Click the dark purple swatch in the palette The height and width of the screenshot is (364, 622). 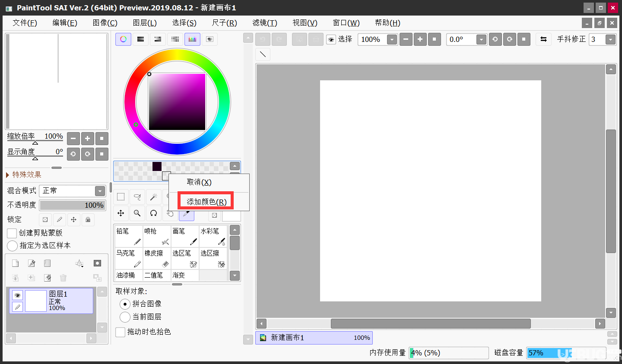click(157, 166)
